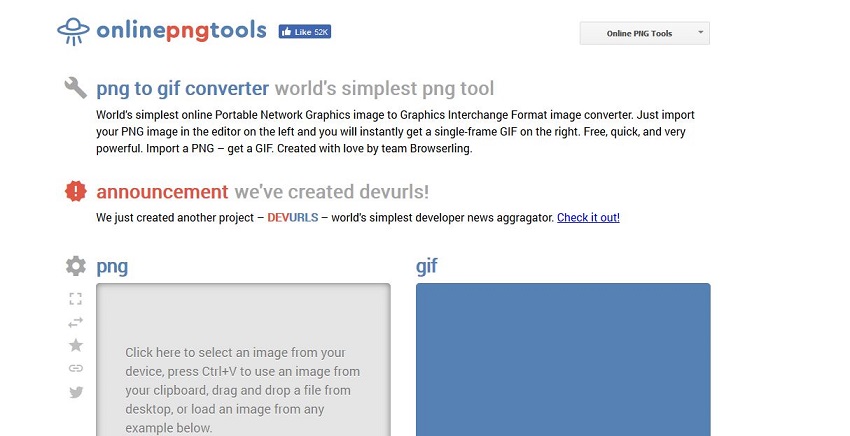Click the dropdown arrow on Online PNG Tools
The height and width of the screenshot is (436, 850).
700,33
